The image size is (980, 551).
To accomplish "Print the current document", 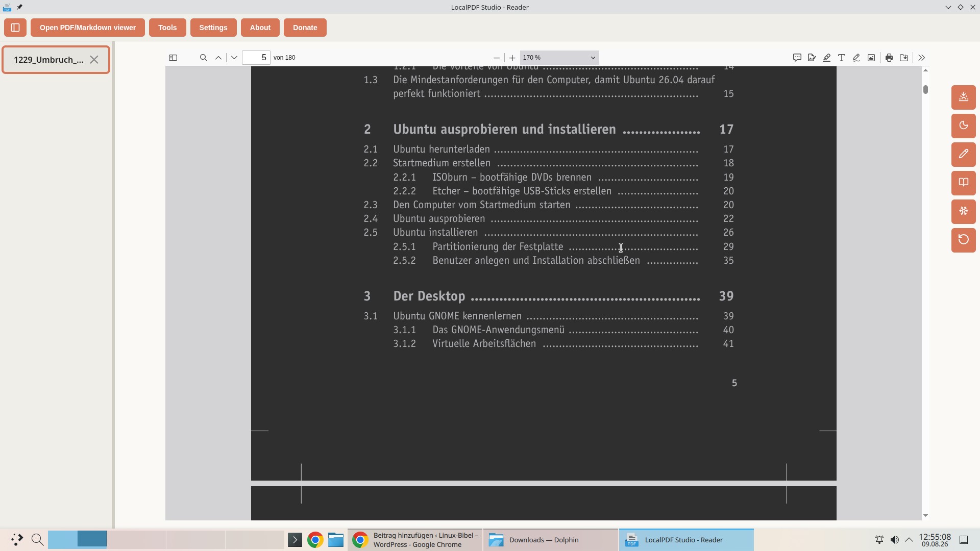I will 889,58.
